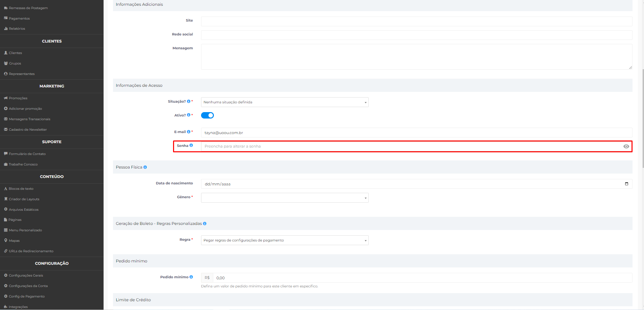Click the Menu Personalizado list icon
The image size is (644, 310).
click(6, 230)
